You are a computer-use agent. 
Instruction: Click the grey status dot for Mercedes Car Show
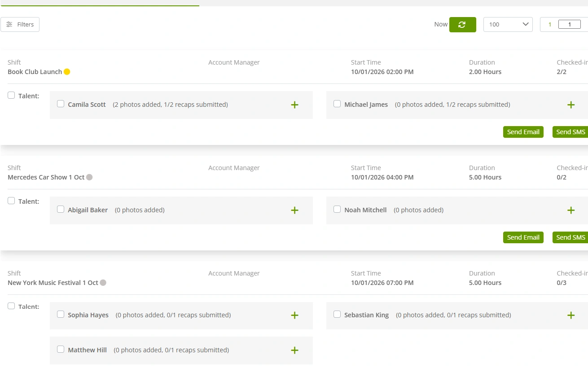click(89, 177)
